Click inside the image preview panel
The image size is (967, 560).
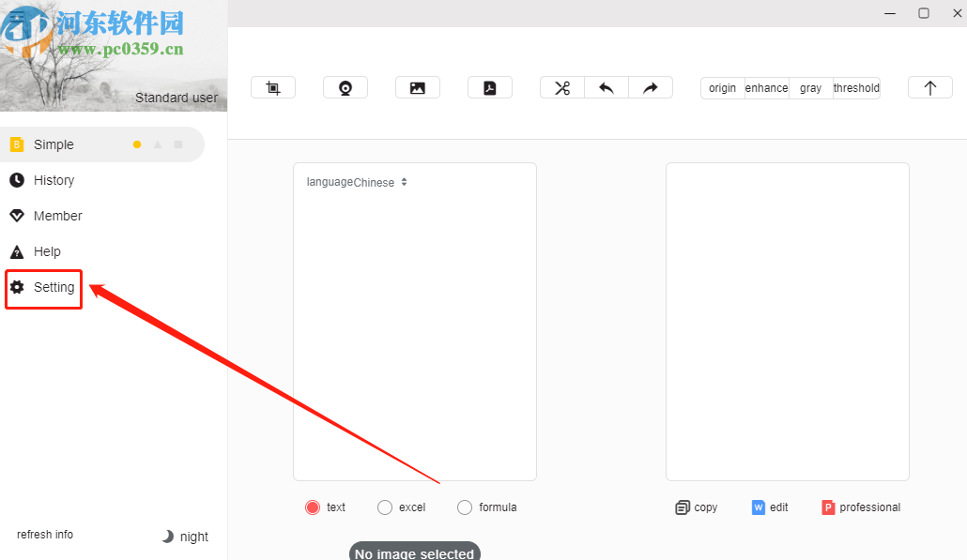(415, 322)
